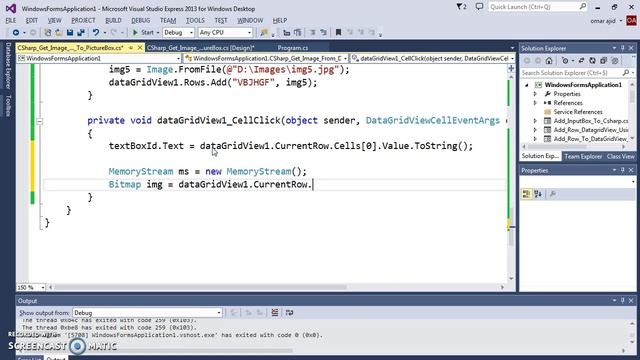Clear All output with the red icon
This screenshot has height=360, width=640.
275,313
